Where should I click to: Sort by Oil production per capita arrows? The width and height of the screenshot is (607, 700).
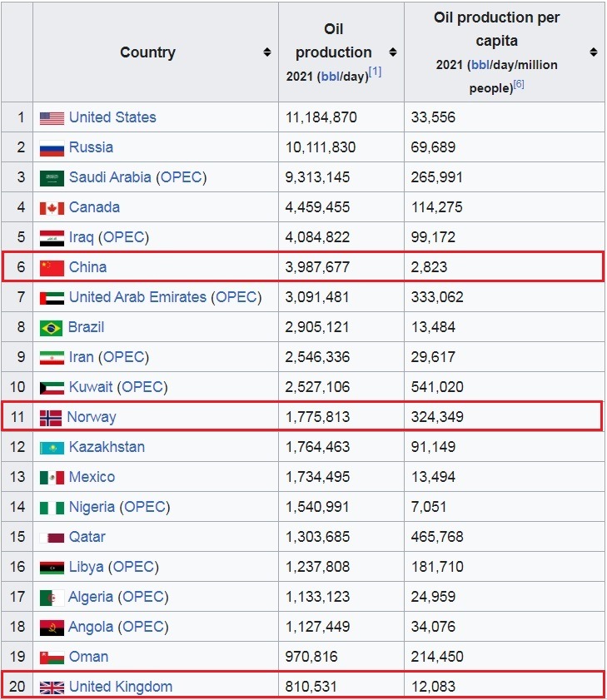click(593, 52)
